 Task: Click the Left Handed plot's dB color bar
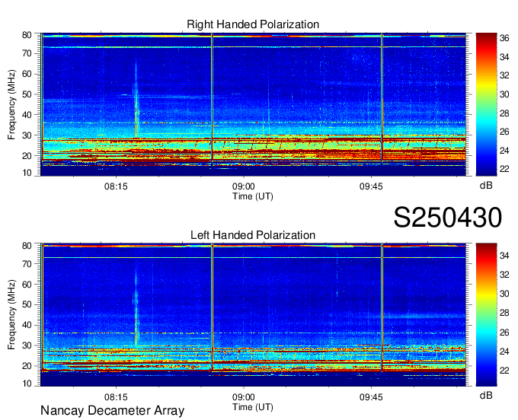click(x=486, y=315)
